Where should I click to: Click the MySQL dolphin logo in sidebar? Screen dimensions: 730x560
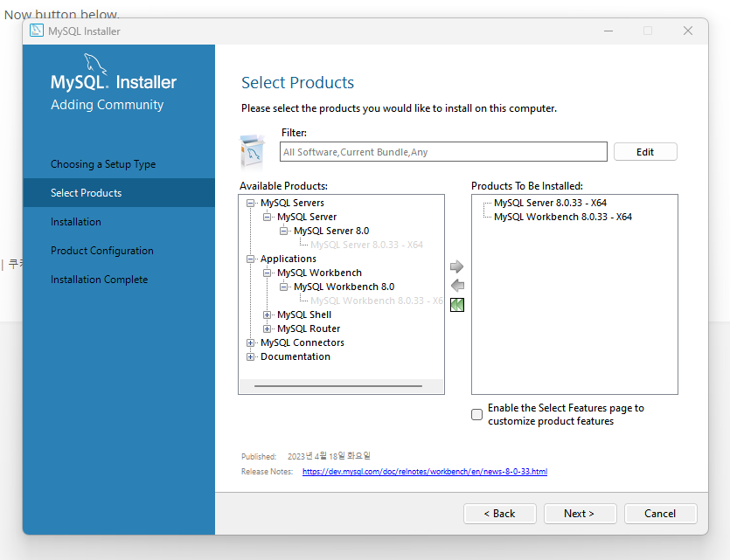(95, 64)
